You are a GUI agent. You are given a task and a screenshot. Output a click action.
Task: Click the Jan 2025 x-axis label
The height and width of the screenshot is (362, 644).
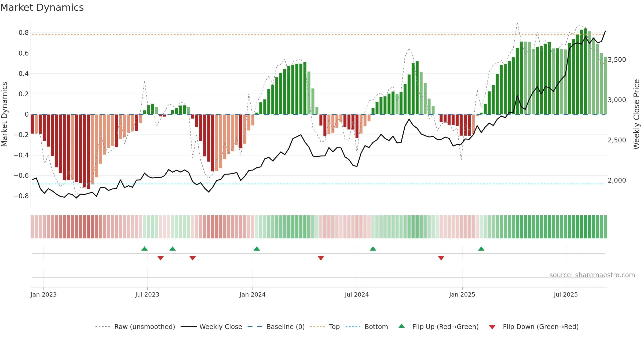point(462,294)
